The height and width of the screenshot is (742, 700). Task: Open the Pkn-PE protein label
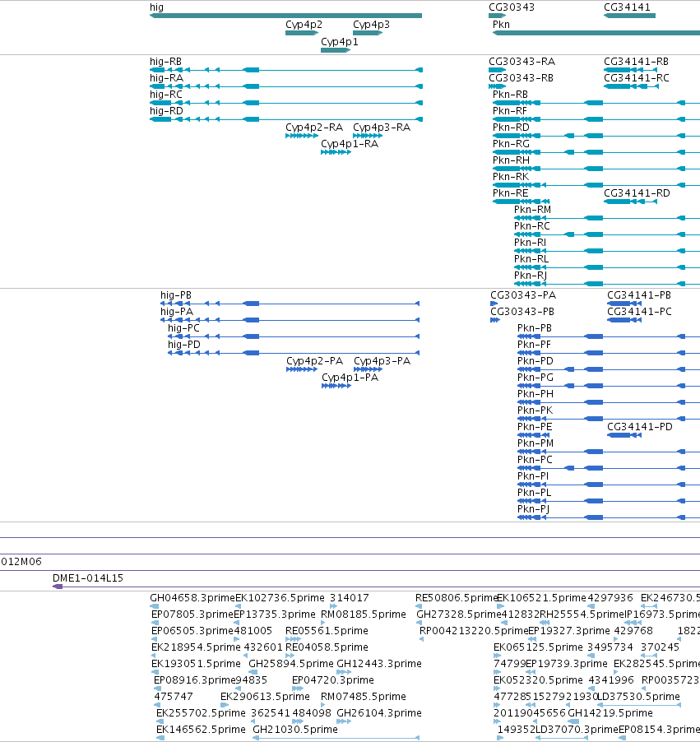coord(535,427)
